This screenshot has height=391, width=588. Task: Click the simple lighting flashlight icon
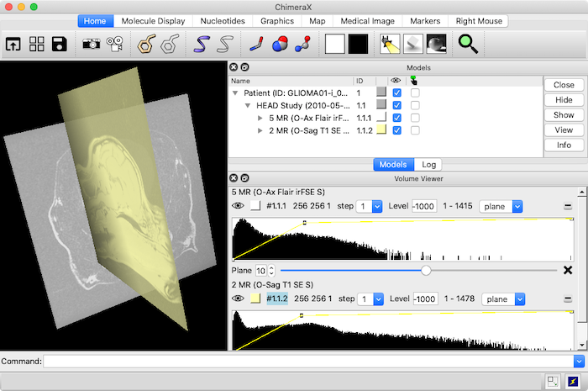pyautogui.click(x=390, y=44)
